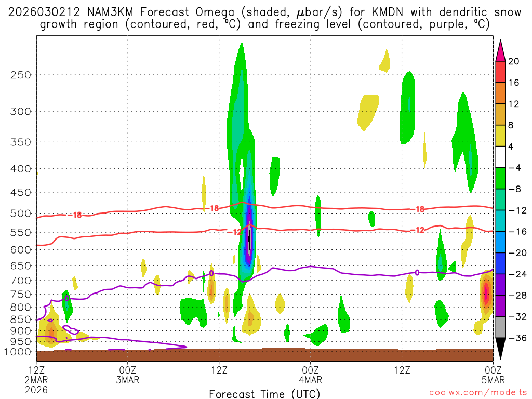Viewport: 532px width, 399px height.
Task: Click the "00Z 3MAR" time axis label
Action: [x=128, y=375]
